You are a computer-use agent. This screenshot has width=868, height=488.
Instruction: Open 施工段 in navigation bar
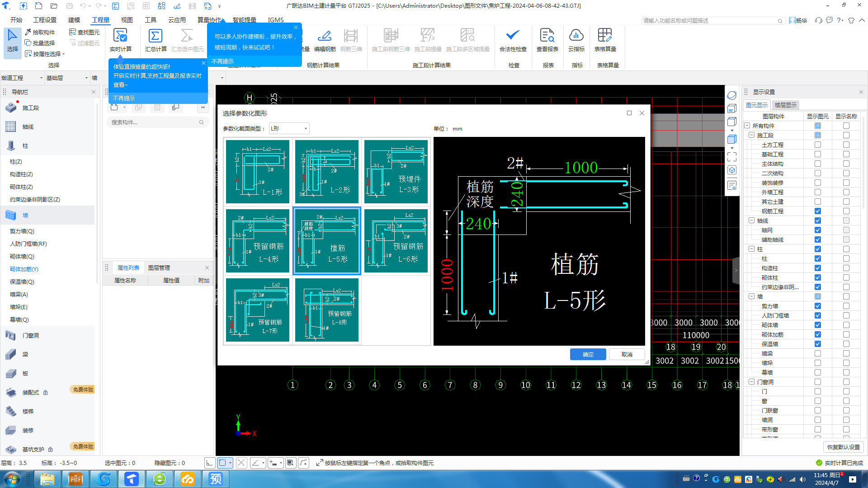(31, 108)
